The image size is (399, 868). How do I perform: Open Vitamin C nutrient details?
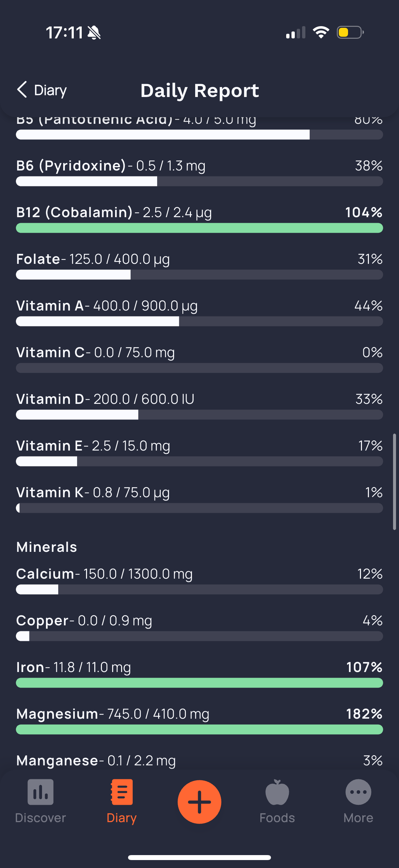tap(199, 359)
